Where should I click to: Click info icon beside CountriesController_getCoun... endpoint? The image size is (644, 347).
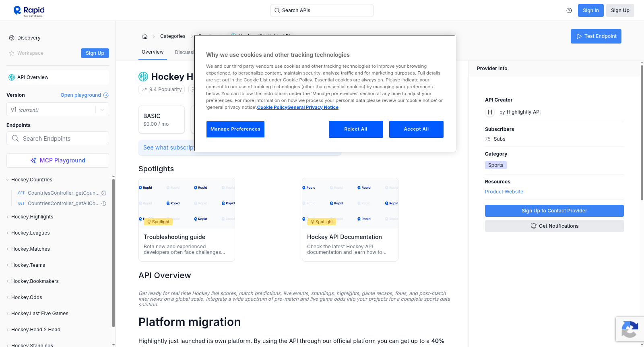point(104,193)
